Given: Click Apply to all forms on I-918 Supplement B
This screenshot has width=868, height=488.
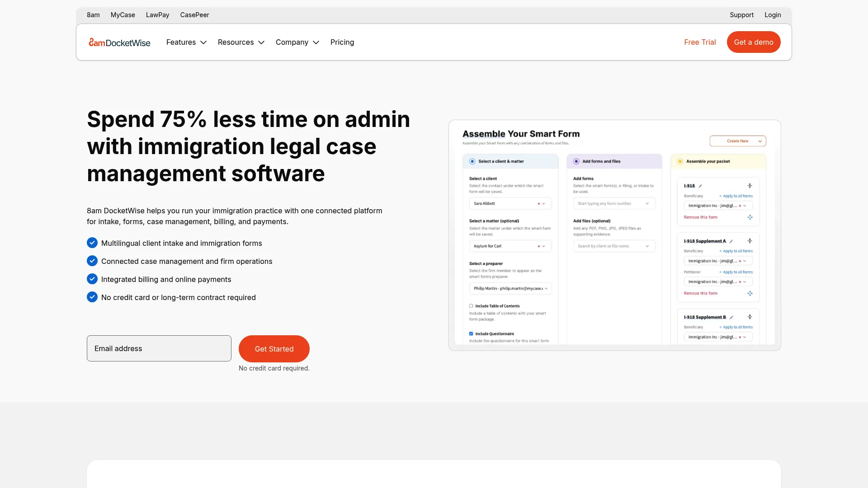Looking at the screenshot, I should coord(736,327).
